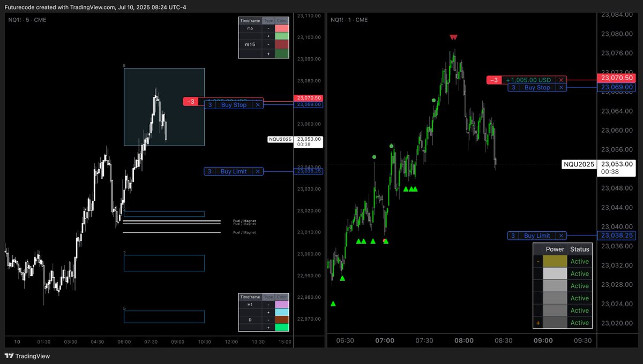
Task: Click the blue box labeled '5'
Action: point(164,317)
